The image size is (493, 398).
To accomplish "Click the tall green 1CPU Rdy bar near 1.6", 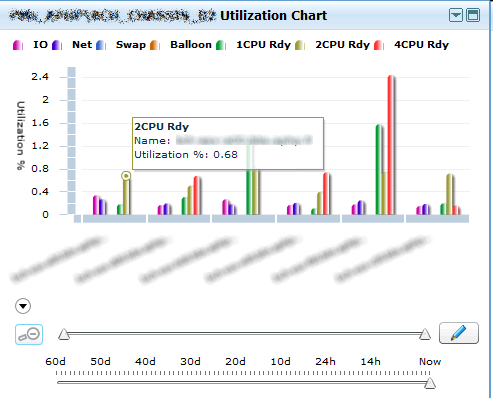I will tap(379, 169).
